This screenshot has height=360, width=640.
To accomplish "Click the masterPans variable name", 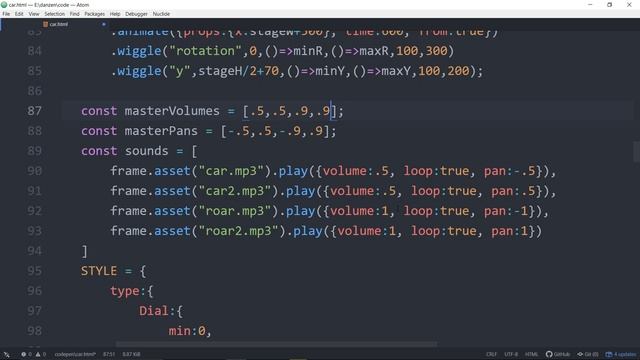I will click(161, 131).
